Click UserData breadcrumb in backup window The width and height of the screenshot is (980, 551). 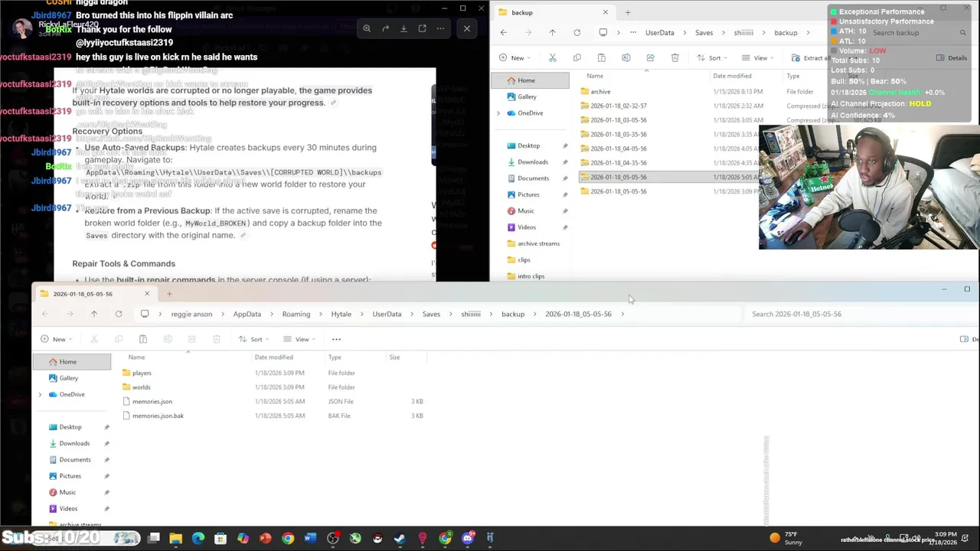coord(659,33)
